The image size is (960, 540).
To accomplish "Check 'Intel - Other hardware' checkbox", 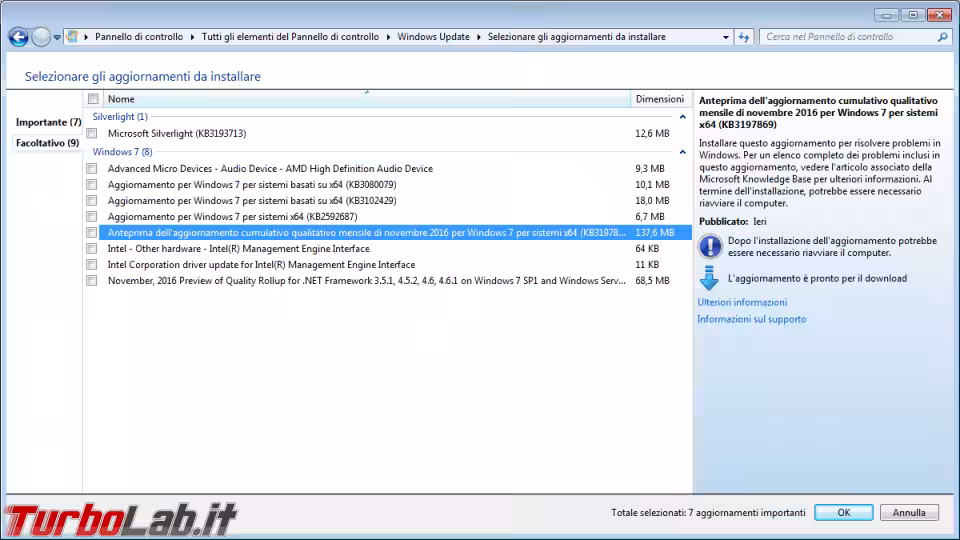I will 92,249.
